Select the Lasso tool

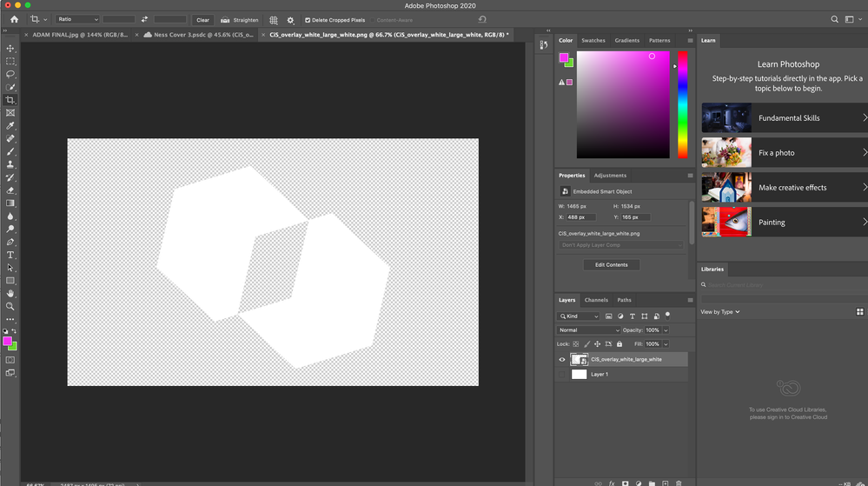[x=10, y=74]
